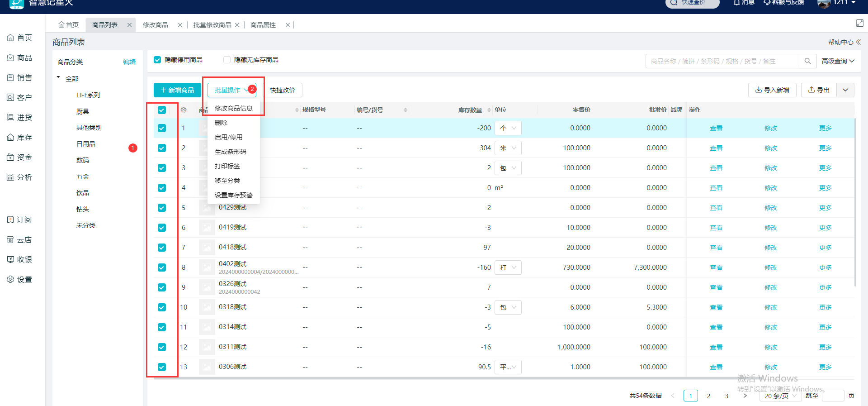Uncheck row 8 checkbox for 0402测试
The image size is (868, 406).
tap(162, 267)
